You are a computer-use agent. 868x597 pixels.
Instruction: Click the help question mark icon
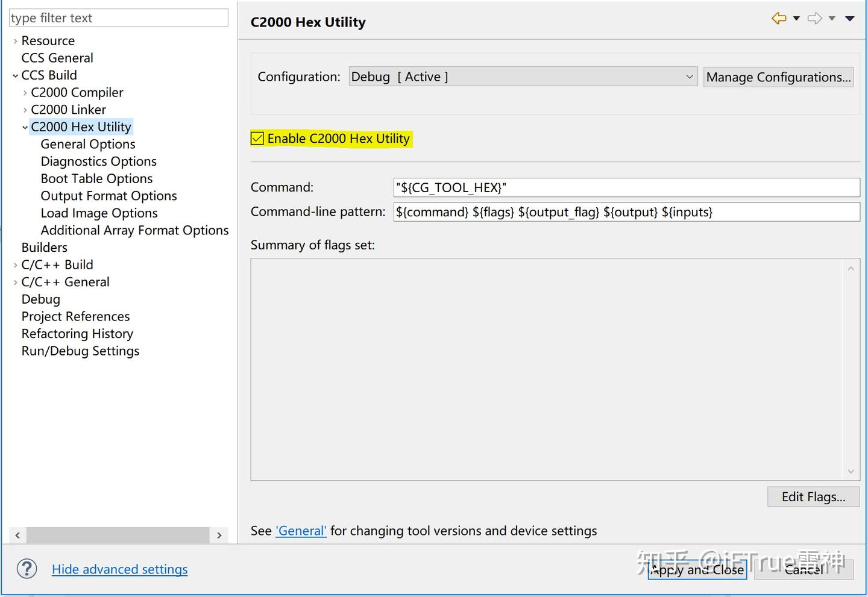pyautogui.click(x=27, y=569)
